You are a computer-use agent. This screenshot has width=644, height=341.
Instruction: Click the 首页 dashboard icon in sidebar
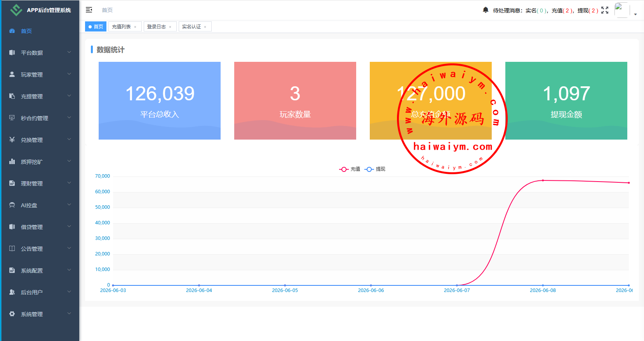12,31
